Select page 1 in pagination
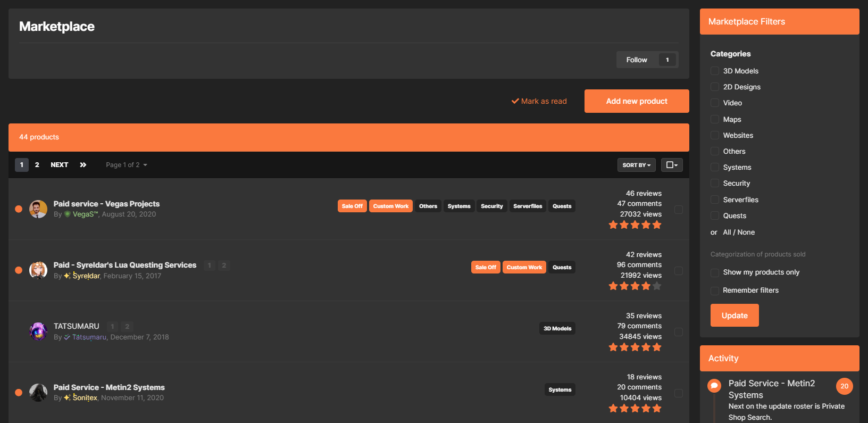The width and height of the screenshot is (868, 423). click(22, 165)
